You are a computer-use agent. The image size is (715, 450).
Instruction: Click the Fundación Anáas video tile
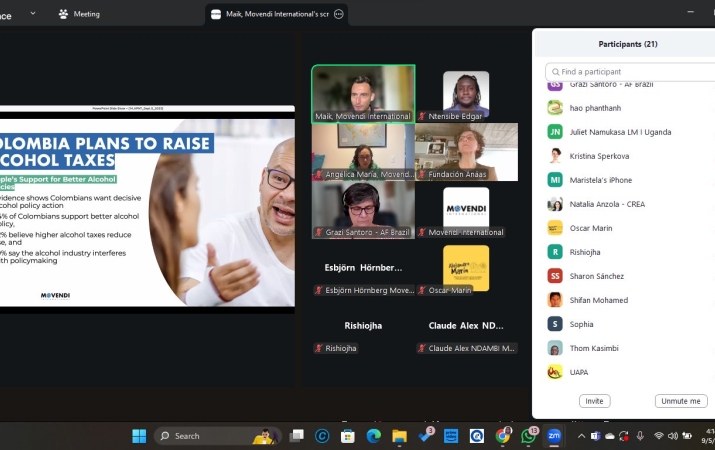(466, 152)
